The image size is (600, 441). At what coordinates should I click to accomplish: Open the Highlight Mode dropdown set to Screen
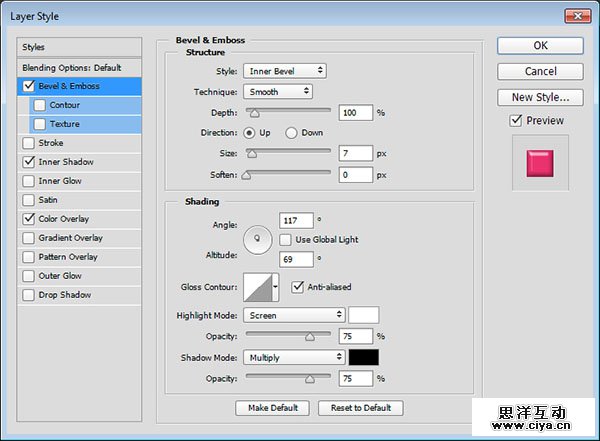(x=295, y=315)
